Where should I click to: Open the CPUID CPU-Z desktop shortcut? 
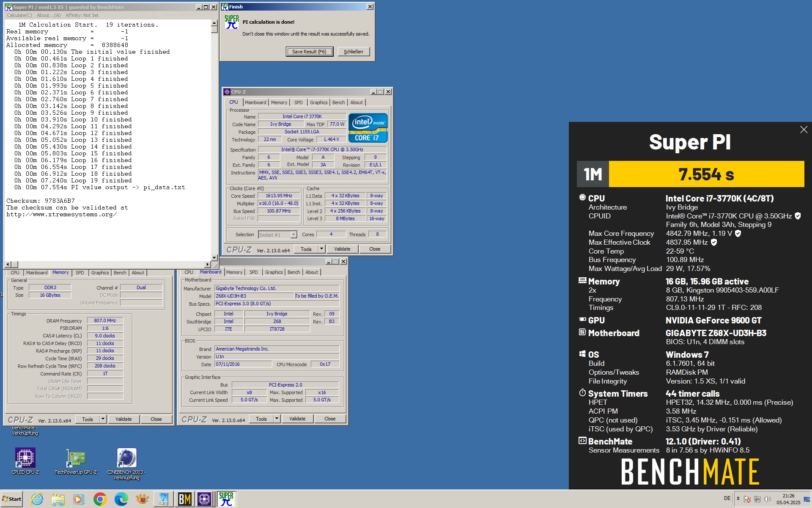tap(25, 461)
